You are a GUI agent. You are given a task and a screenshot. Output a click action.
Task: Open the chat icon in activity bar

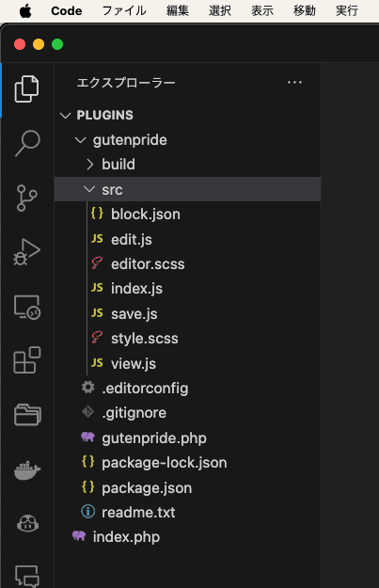27,576
